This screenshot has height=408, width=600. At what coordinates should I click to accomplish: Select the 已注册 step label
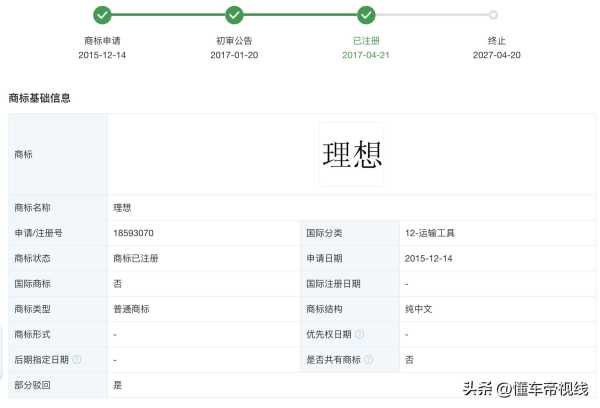tap(366, 41)
